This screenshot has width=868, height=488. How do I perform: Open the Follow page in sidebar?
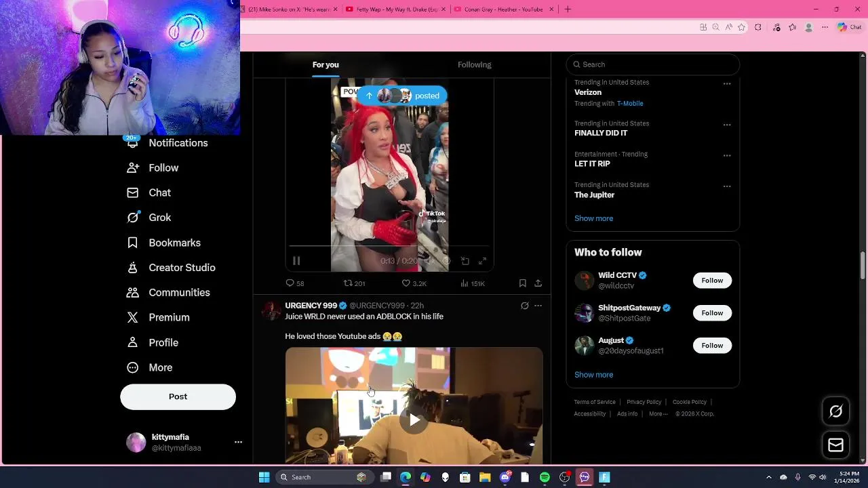[x=153, y=168]
